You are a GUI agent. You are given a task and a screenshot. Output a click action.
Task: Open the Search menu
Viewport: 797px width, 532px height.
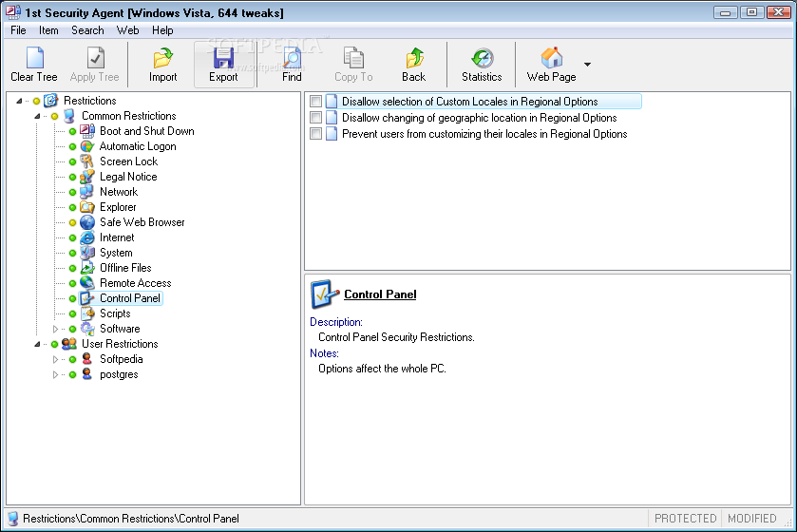pyautogui.click(x=87, y=30)
